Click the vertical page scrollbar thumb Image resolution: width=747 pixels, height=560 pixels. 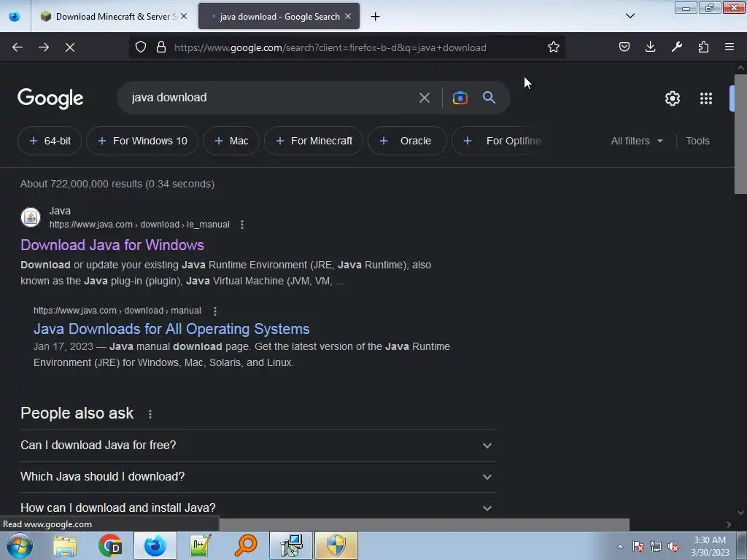[740, 133]
